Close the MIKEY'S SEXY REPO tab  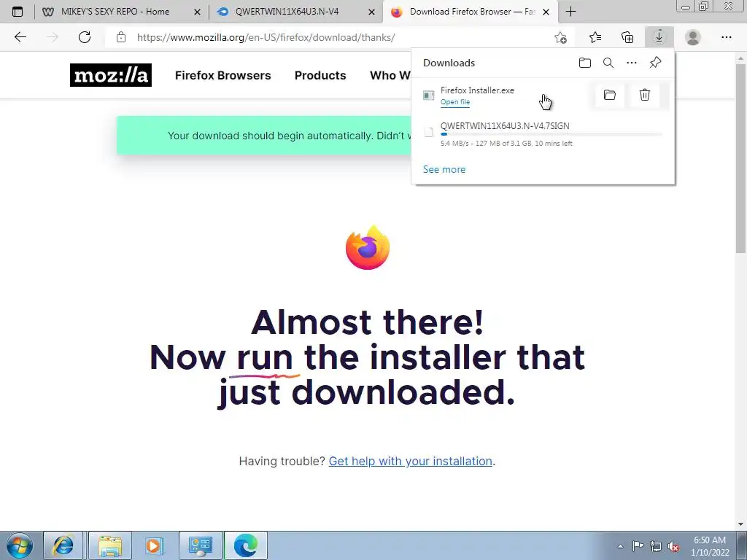(x=197, y=12)
